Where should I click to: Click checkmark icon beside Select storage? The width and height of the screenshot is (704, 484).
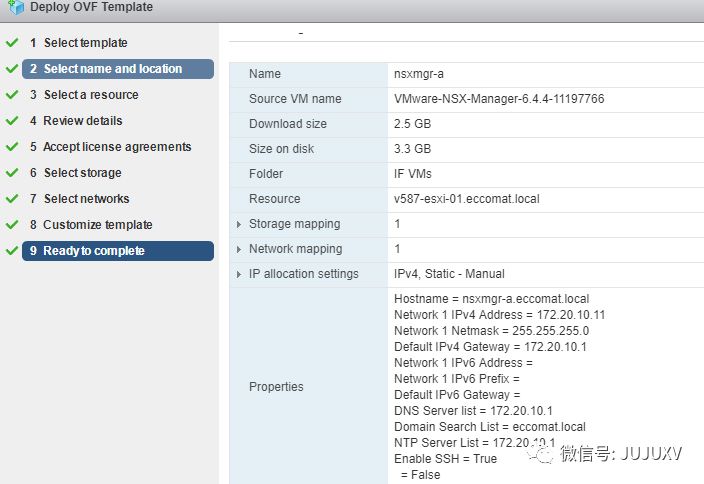(x=11, y=173)
